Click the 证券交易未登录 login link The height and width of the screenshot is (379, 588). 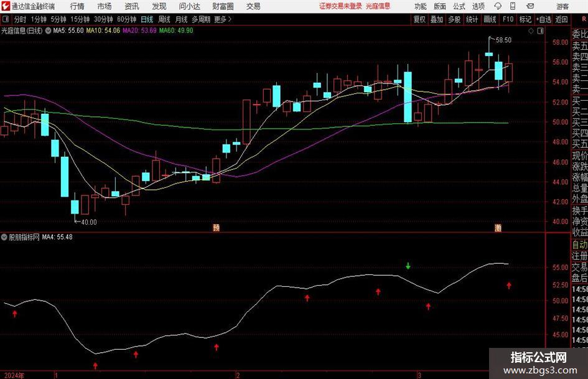340,6
